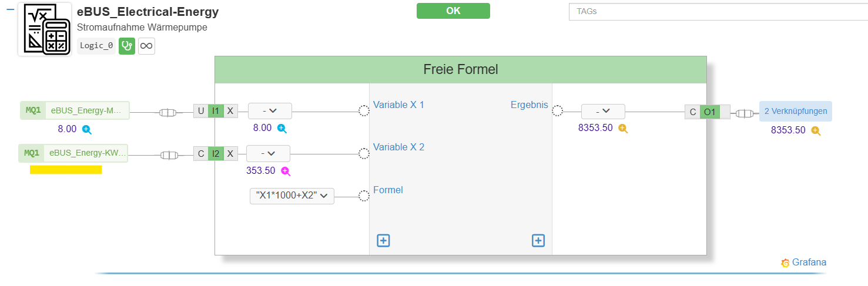Click the infinity loop icon button
Viewport: 868px width, 286px height.
click(x=146, y=46)
